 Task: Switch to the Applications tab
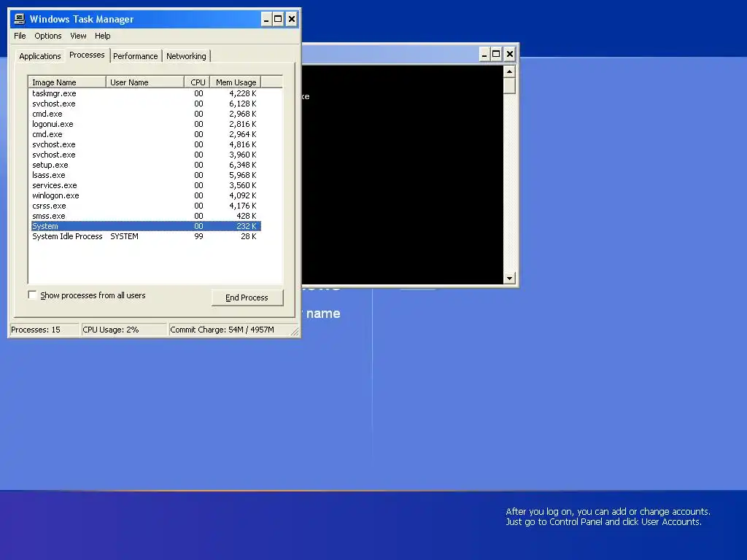(40, 56)
